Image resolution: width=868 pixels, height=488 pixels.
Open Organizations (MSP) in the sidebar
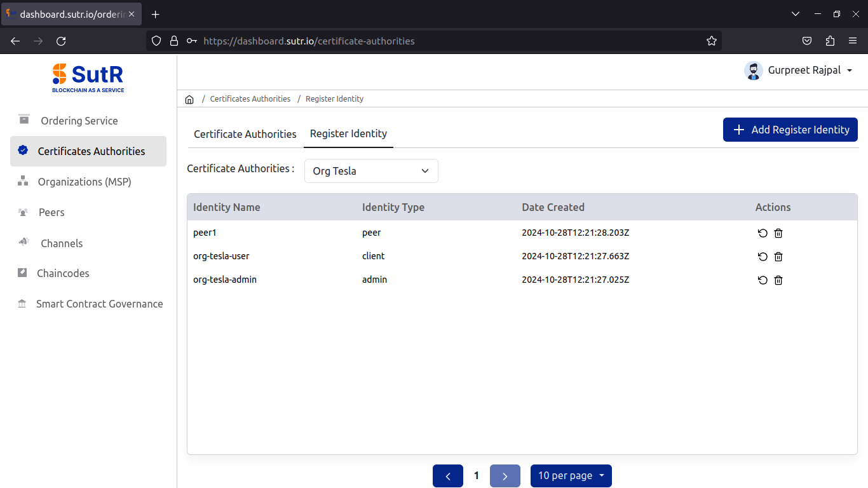85,182
